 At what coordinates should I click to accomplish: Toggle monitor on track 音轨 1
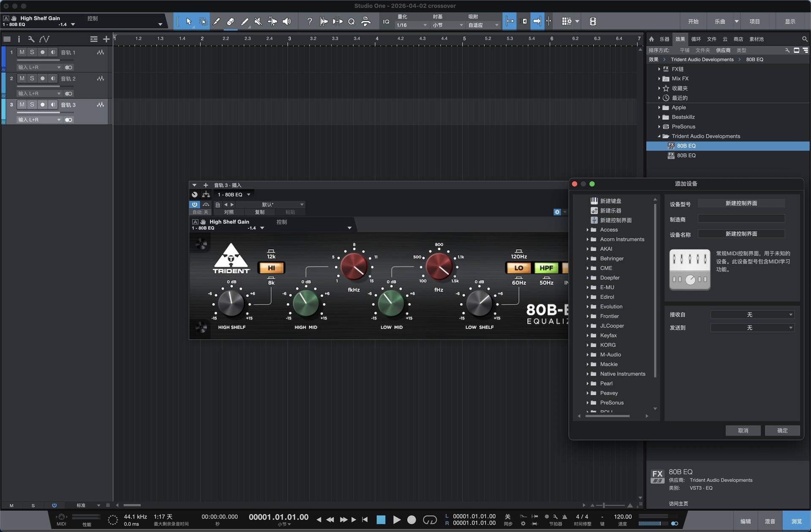[53, 52]
